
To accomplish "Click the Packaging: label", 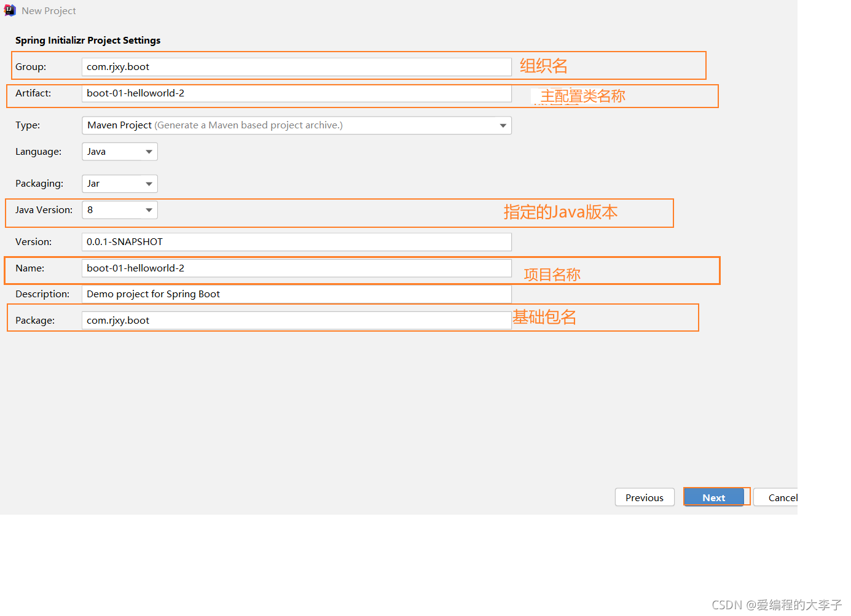I will coord(39,184).
